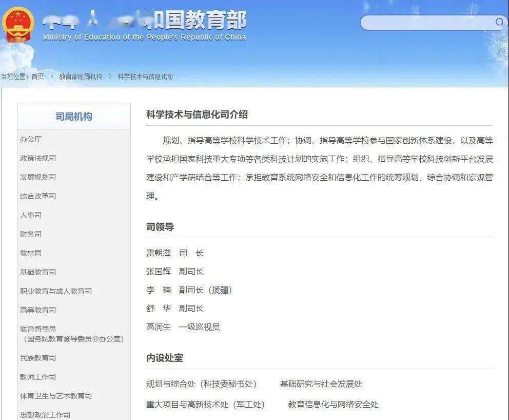This screenshot has width=509, height=420.
Task: Open 综合改革司 sidebar entry
Action: 38,196
